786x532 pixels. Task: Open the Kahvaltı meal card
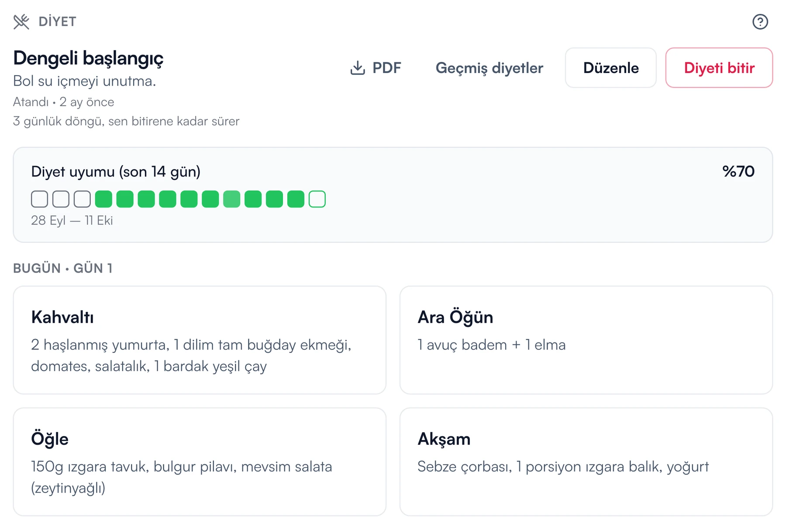200,340
